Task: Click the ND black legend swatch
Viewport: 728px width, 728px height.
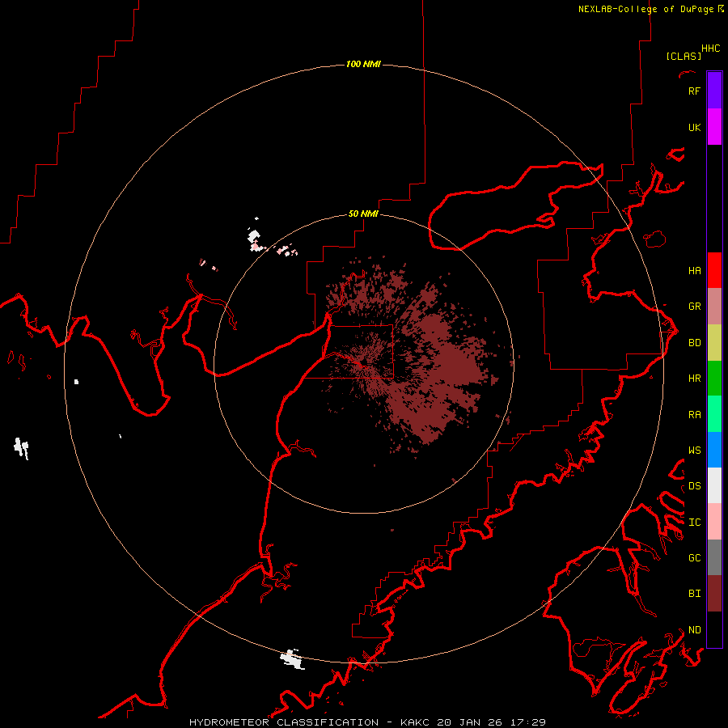Action: (714, 629)
